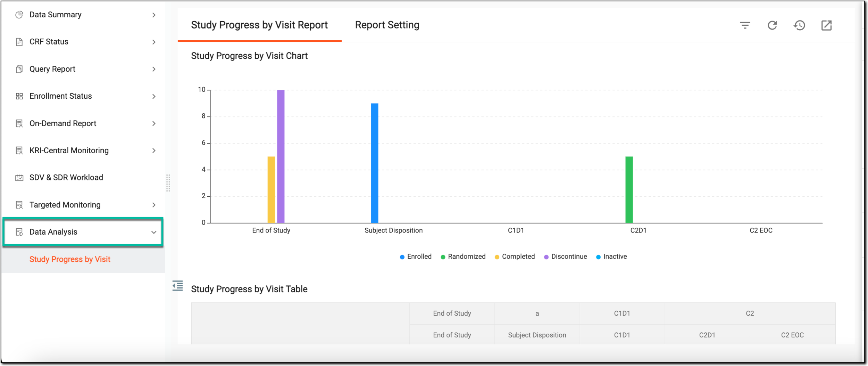Click the sidebar resize grip handle
This screenshot has height=366, width=868.
[168, 183]
